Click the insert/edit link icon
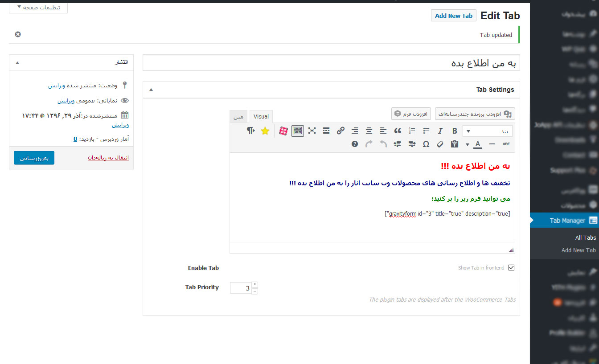 click(x=341, y=131)
